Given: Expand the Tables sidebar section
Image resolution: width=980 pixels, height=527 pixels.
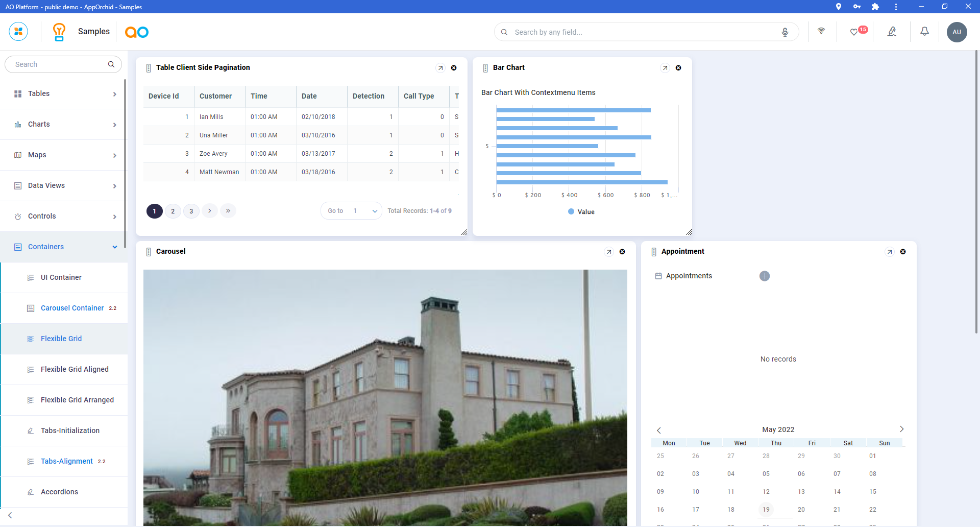Looking at the screenshot, I should click(x=64, y=94).
